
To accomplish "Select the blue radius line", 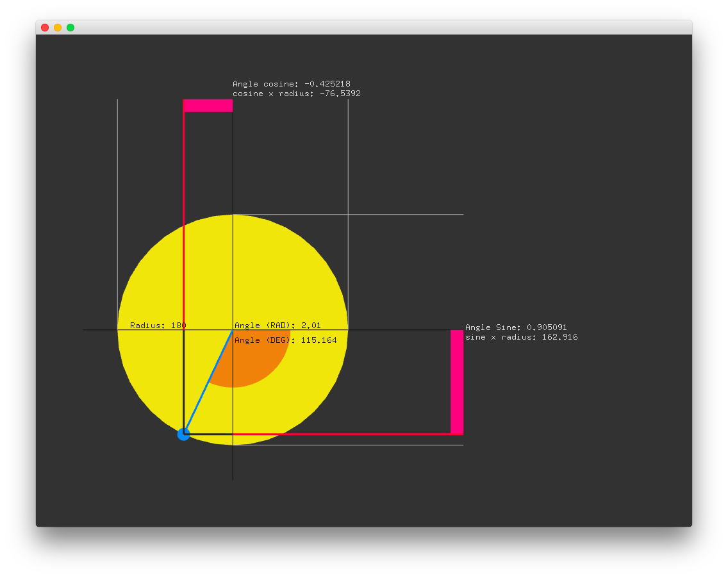I will [208, 381].
